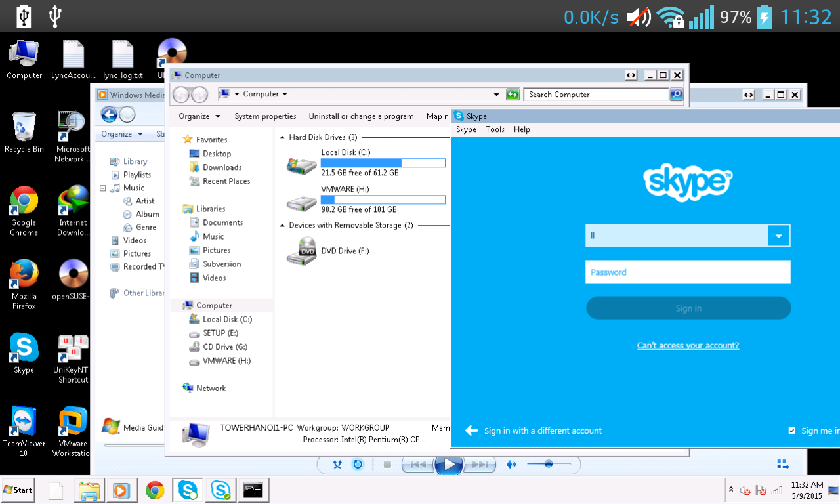Click Media Guide button in Media Player
Image resolution: width=840 pixels, height=504 pixels.
(x=133, y=427)
